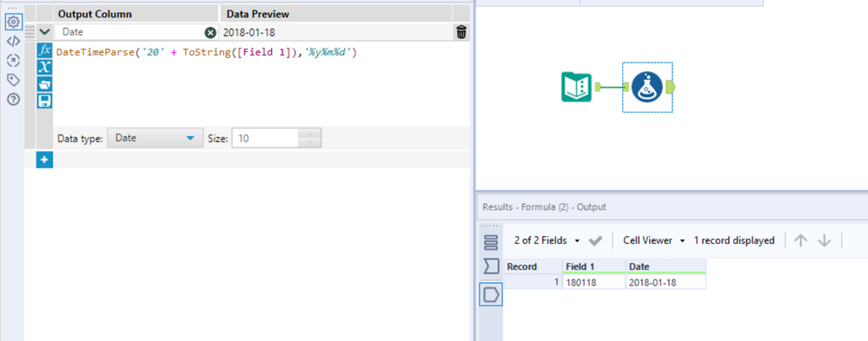Go to previous record with up arrow

pos(801,240)
